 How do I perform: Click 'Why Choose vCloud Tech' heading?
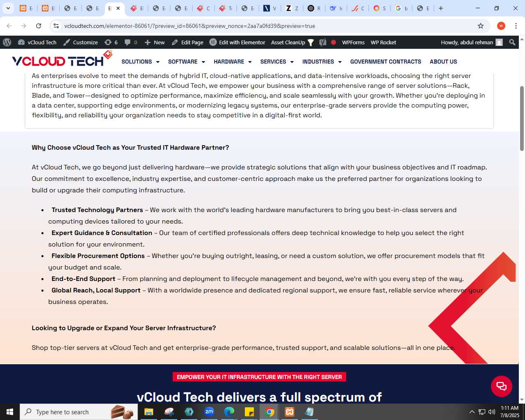point(130,148)
